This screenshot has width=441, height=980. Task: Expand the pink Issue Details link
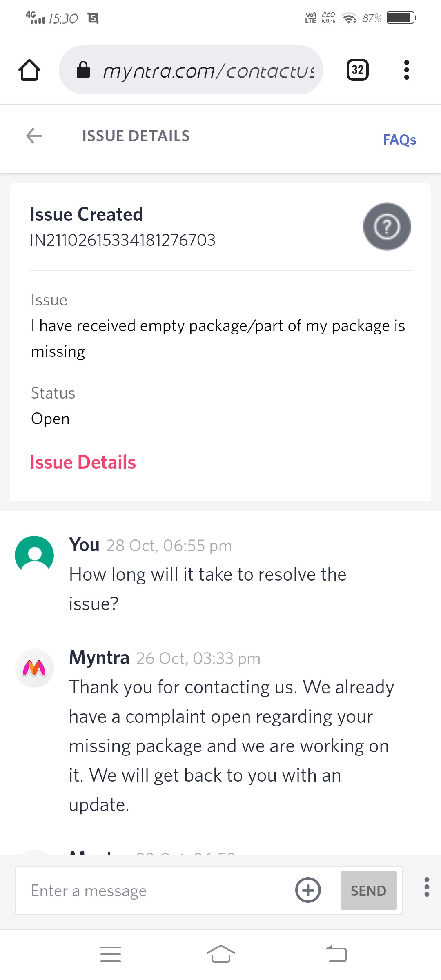click(83, 462)
